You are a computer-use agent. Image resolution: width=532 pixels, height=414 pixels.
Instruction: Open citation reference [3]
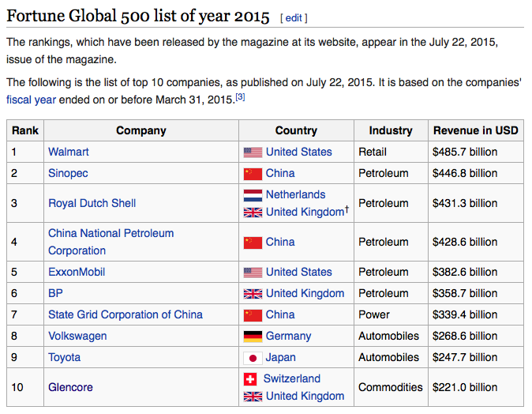pyautogui.click(x=240, y=97)
